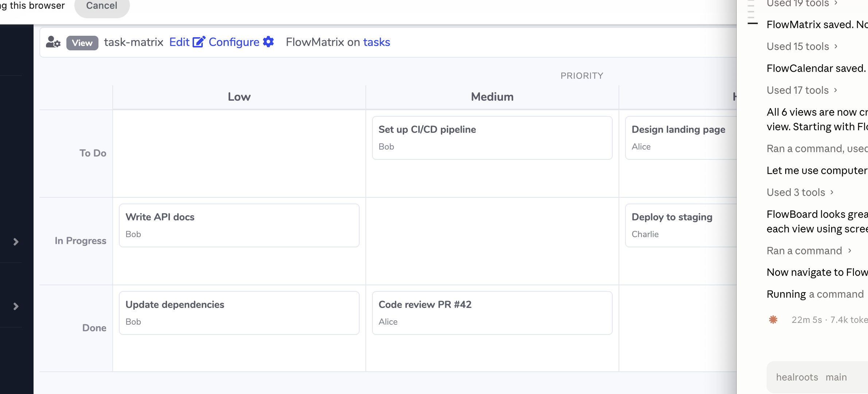Image resolution: width=868 pixels, height=394 pixels.
Task: Select the Update dependencies card
Action: click(239, 313)
